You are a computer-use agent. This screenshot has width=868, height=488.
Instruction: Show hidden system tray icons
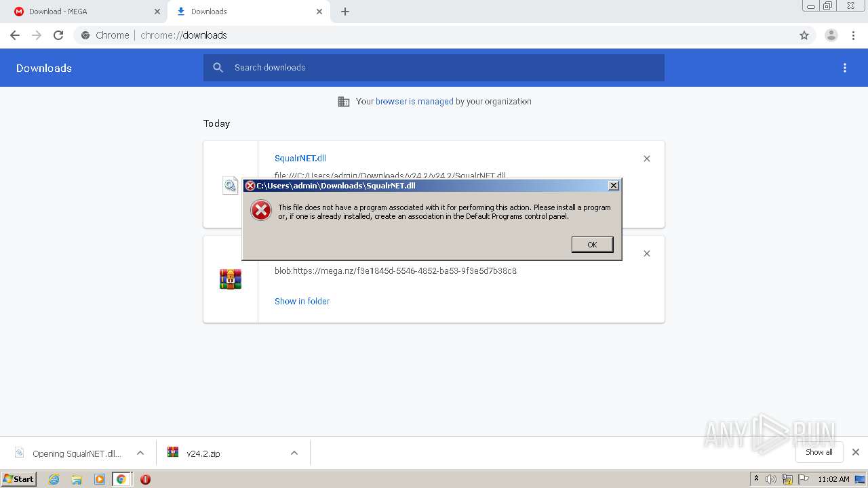(756, 479)
